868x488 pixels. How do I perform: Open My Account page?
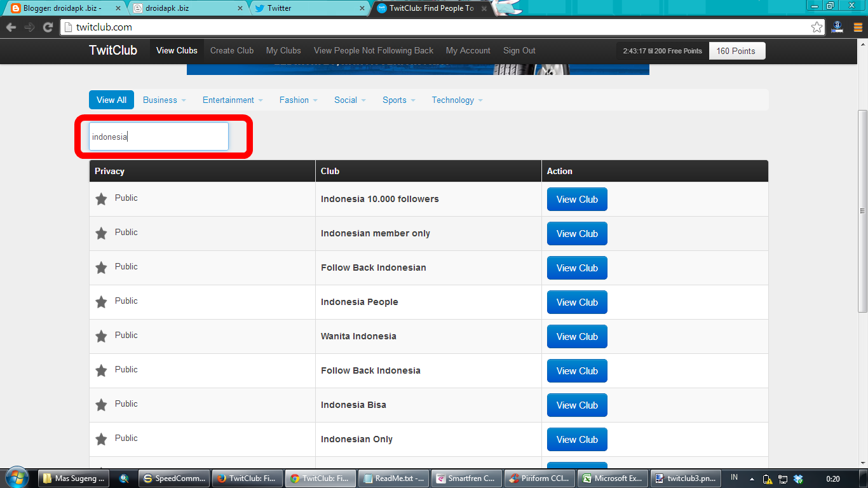[x=468, y=51]
